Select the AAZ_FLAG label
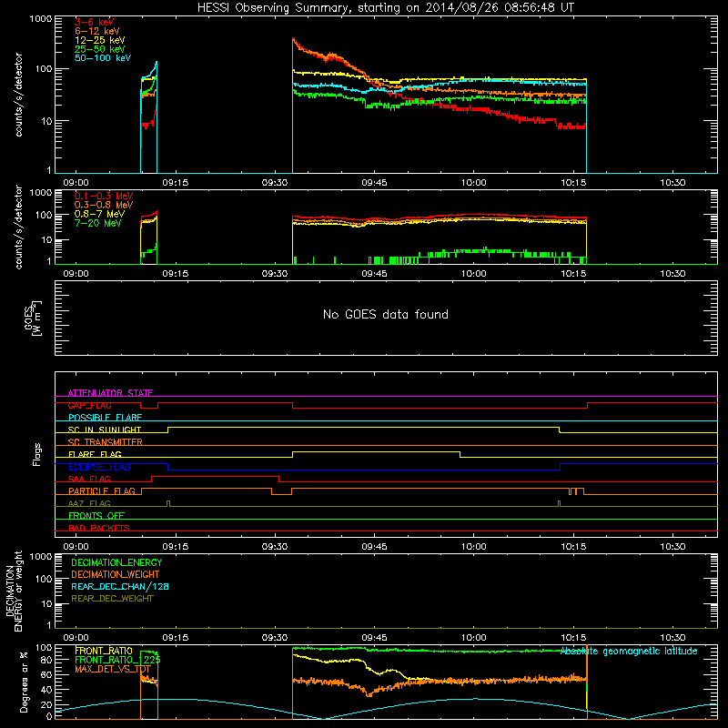Screen dimensions: 728x728 pos(89,503)
